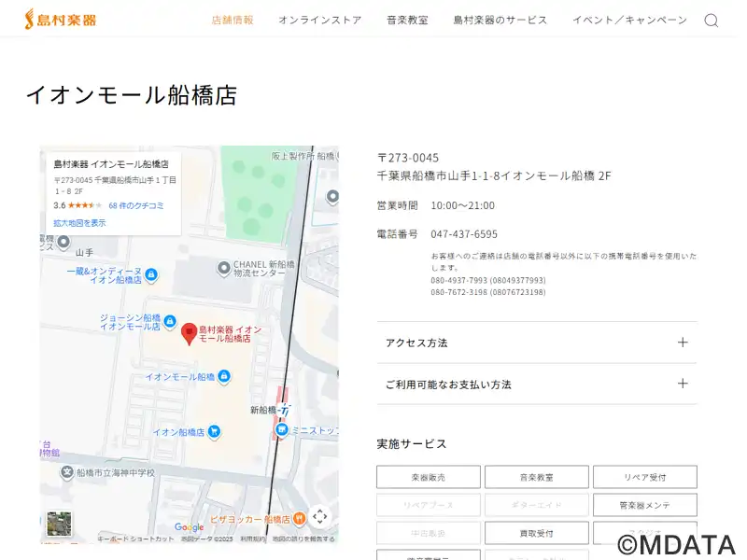Open the オンラインストア menu item
The width and height of the screenshot is (747, 560).
[319, 20]
